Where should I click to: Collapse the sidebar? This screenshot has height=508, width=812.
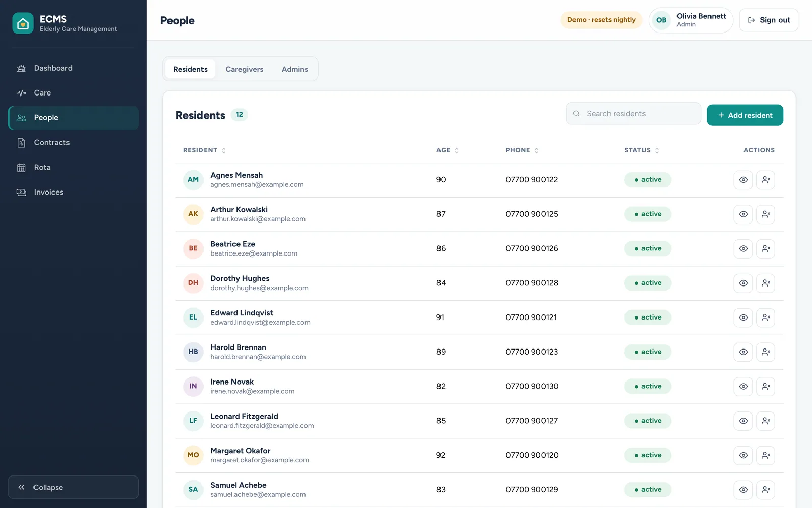[73, 487]
